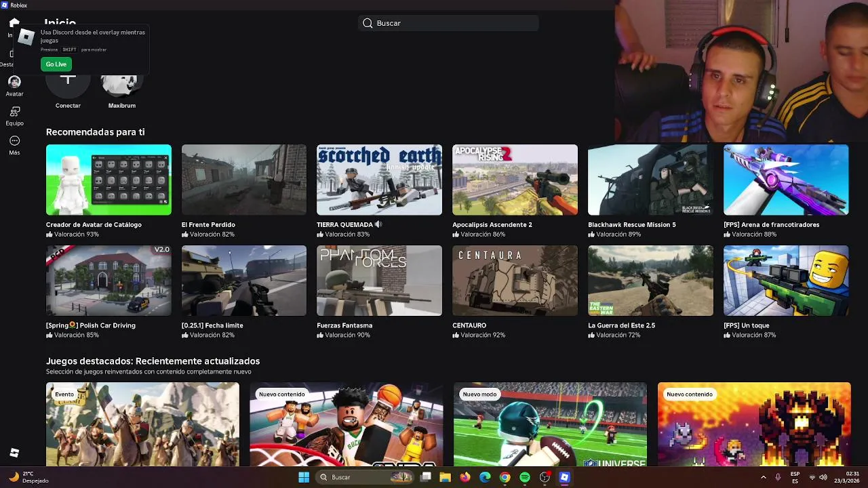The width and height of the screenshot is (868, 488).
Task: Click the CENTAURO game title
Action: (x=469, y=325)
